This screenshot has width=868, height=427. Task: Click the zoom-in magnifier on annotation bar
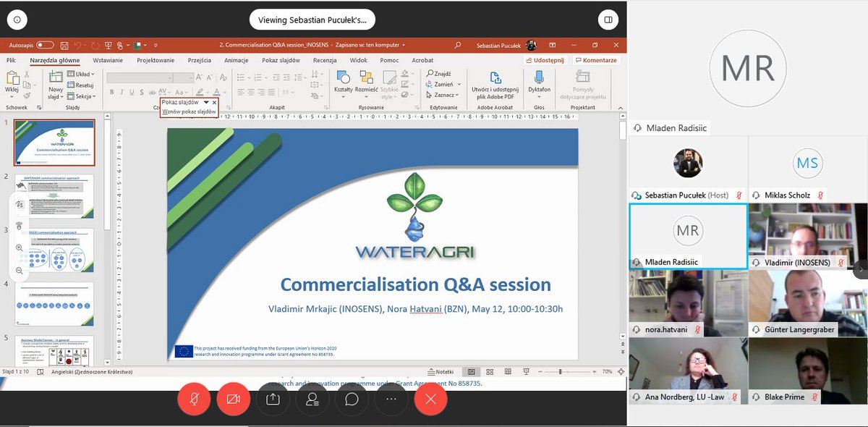[x=20, y=248]
